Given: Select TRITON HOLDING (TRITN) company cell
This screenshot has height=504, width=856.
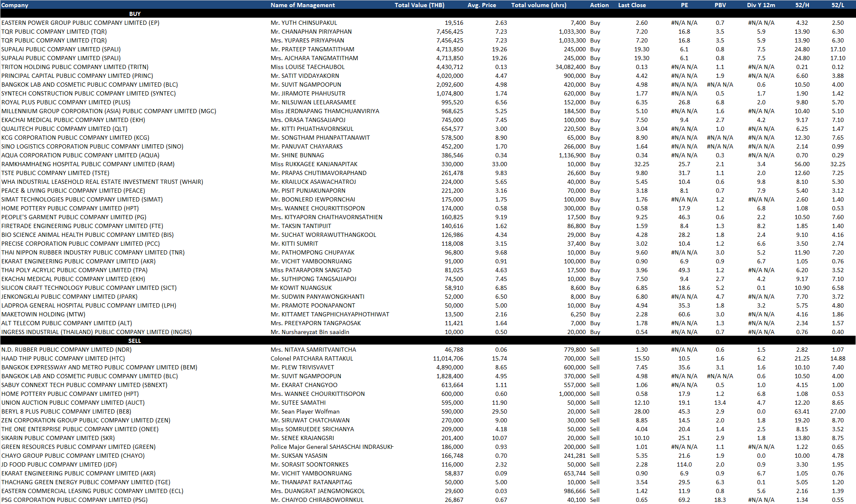Looking at the screenshot, I should tap(75, 67).
